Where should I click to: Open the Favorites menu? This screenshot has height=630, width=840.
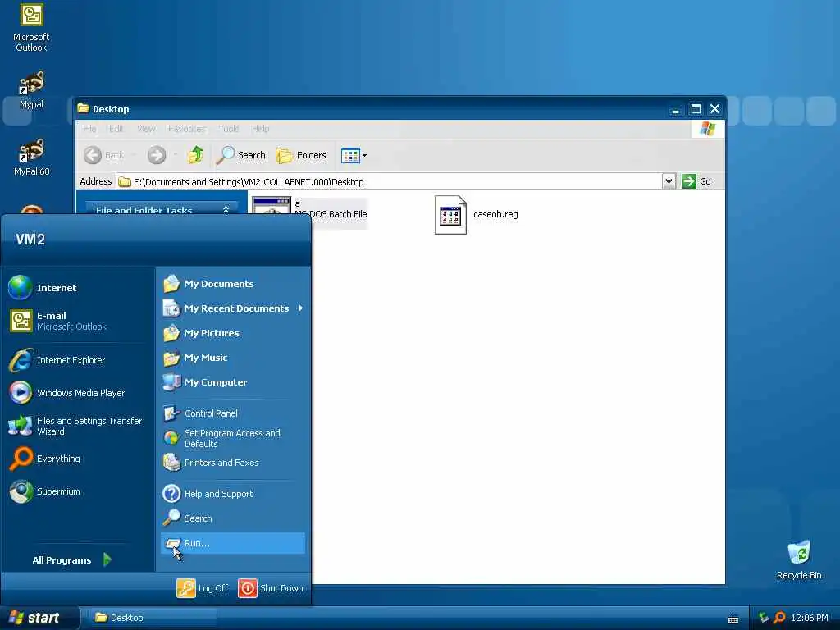point(186,129)
